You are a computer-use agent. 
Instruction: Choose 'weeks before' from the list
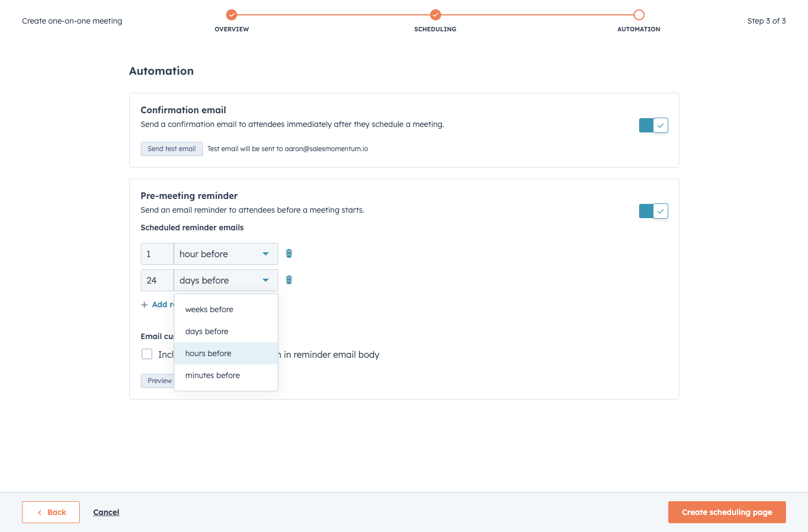[226, 309]
